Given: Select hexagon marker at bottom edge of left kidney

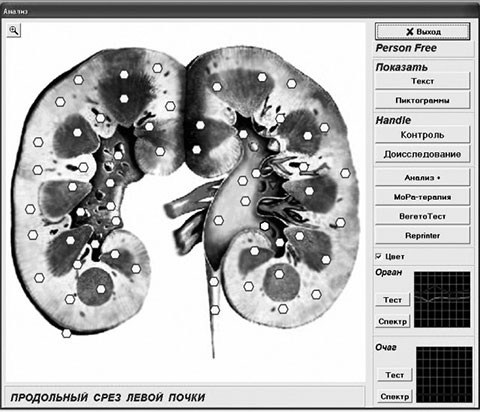Looking at the screenshot, I should tap(67, 333).
